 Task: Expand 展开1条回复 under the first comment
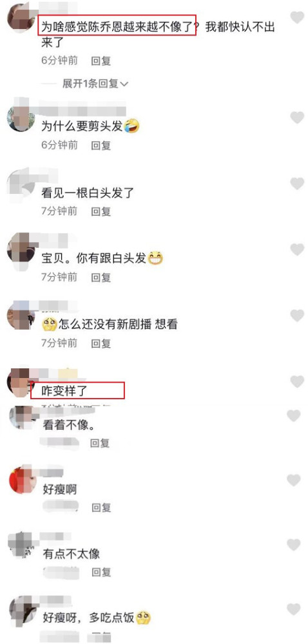point(95,84)
